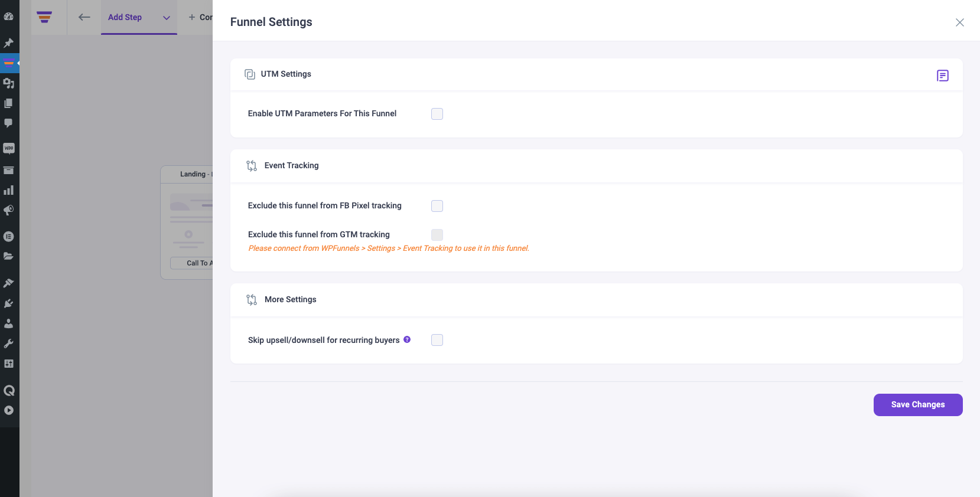Go back using the left arrow icon
The image size is (980, 497).
[x=84, y=17]
